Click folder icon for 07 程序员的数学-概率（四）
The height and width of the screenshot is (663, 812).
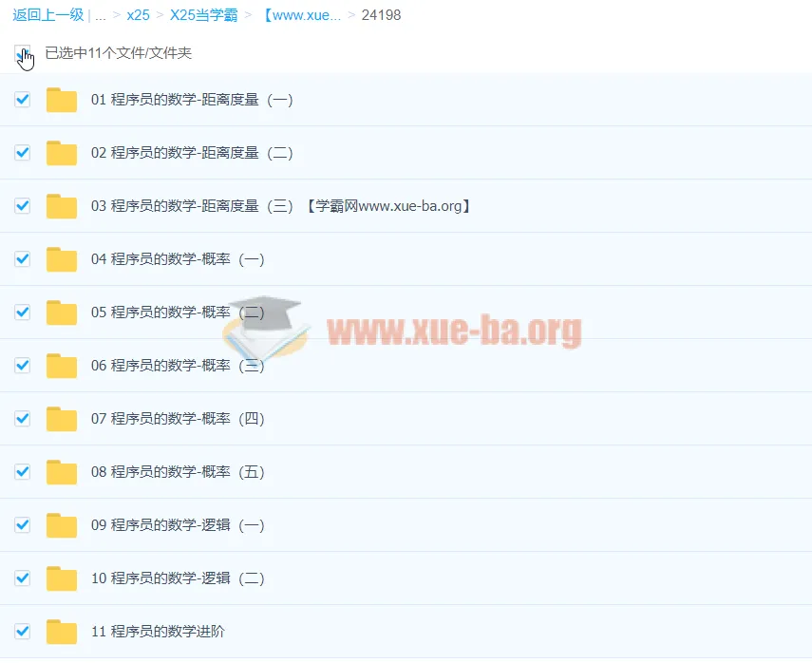tap(62, 419)
